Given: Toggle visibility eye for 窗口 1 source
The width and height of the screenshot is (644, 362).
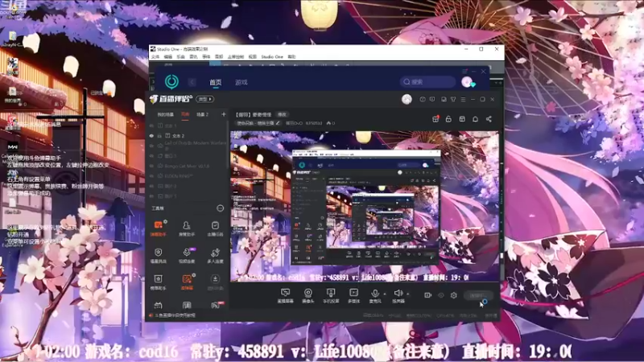Looking at the screenshot, I should pyautogui.click(x=151, y=156).
